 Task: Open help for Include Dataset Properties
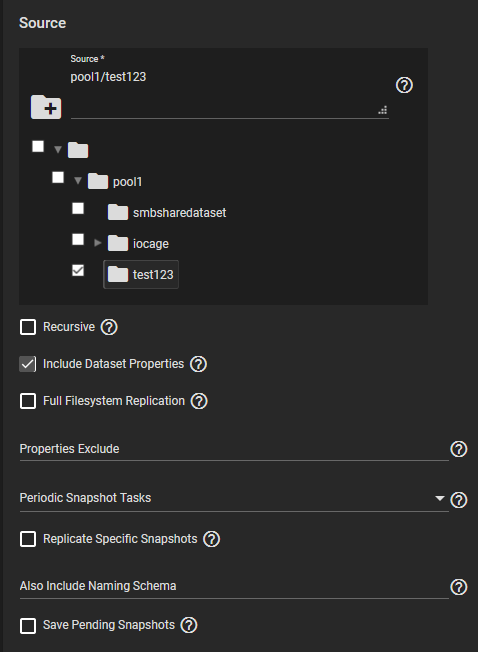point(198,364)
